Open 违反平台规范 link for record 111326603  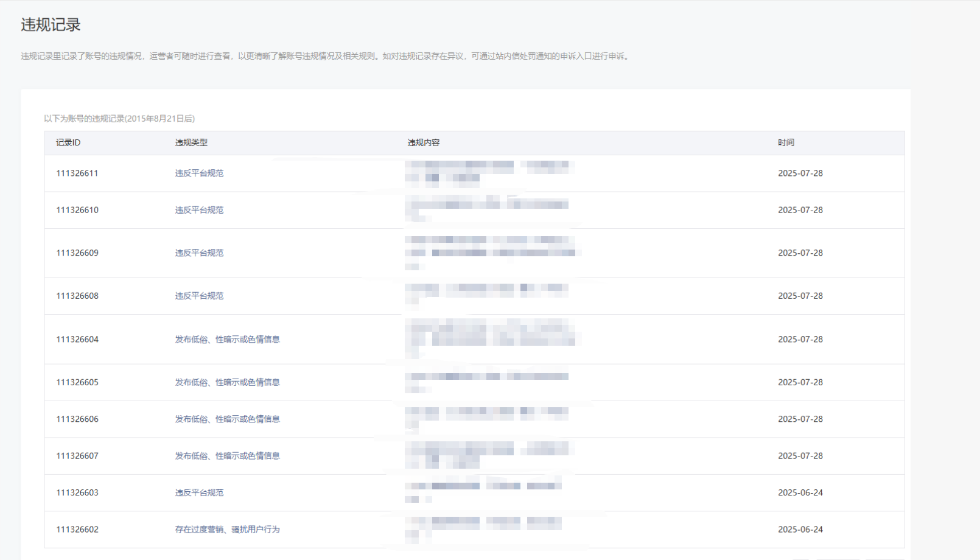coord(199,493)
